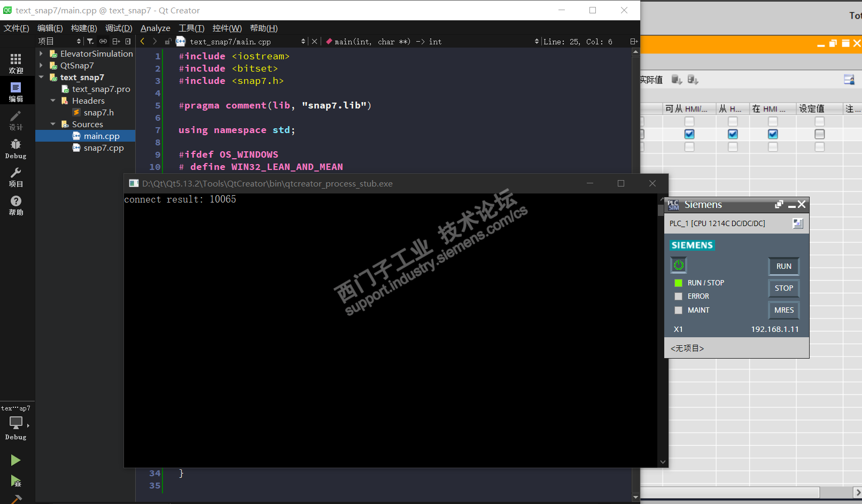Click the first database download icon next to 实际值
Screen dimensions: 862x504
677,80
